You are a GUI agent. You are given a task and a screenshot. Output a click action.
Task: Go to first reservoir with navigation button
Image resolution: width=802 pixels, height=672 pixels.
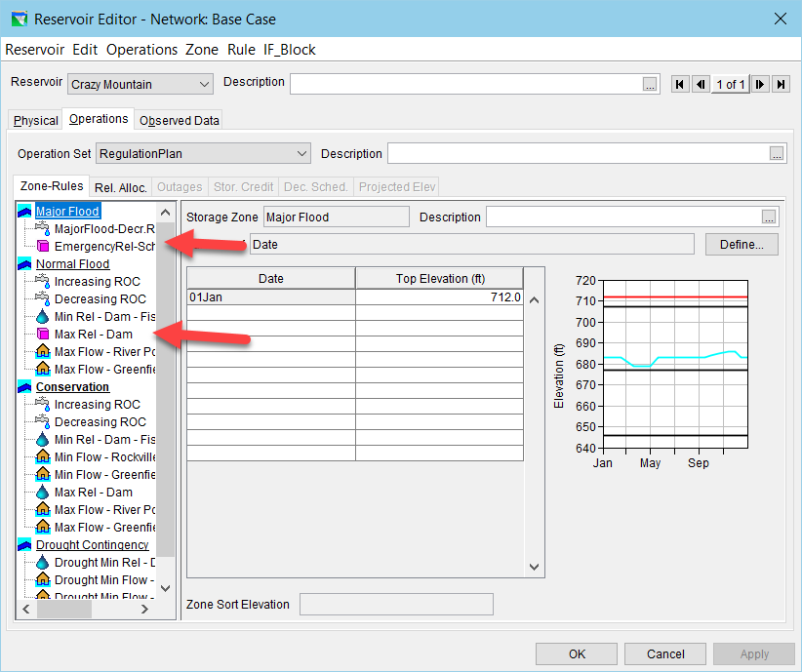click(680, 85)
